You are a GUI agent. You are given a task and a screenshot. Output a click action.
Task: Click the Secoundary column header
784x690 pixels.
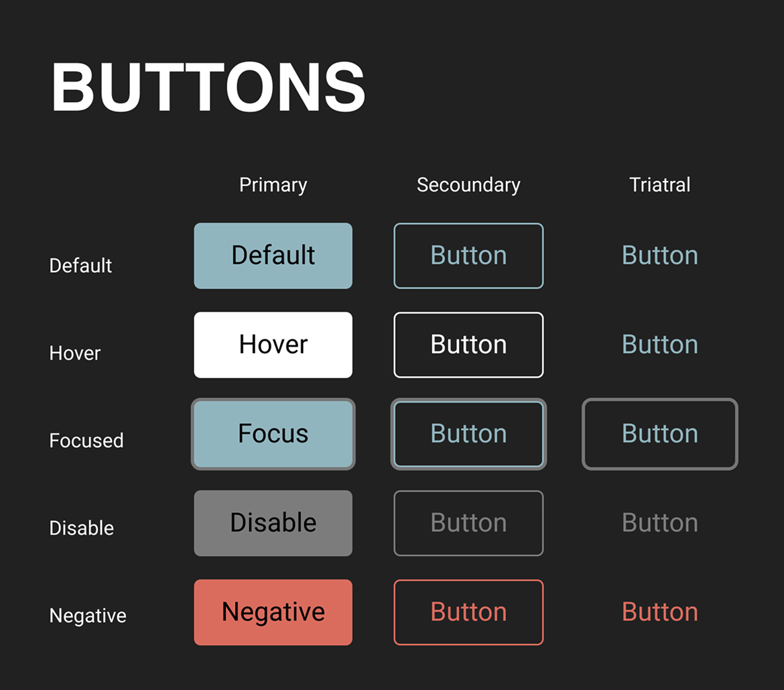click(x=468, y=185)
